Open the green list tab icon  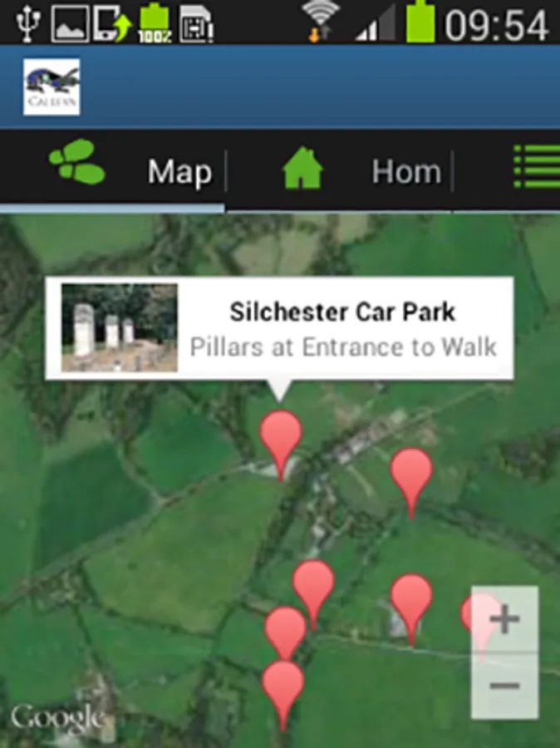[x=537, y=167]
